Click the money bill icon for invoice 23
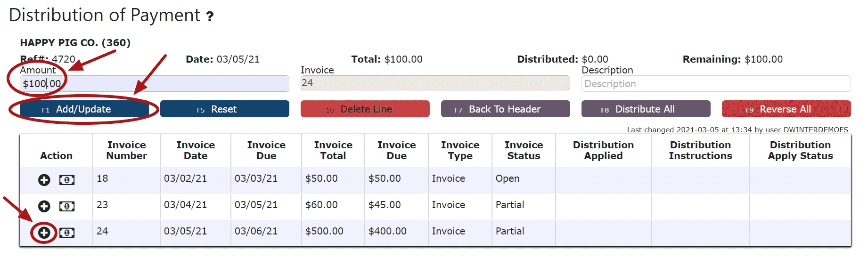The width and height of the screenshot is (868, 258). pos(67,206)
